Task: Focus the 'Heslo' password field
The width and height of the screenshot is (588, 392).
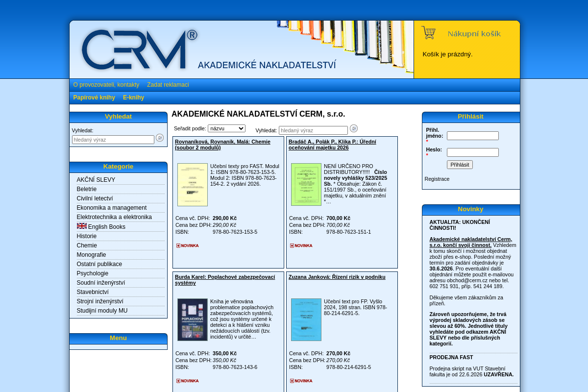Action: pyautogui.click(x=473, y=152)
